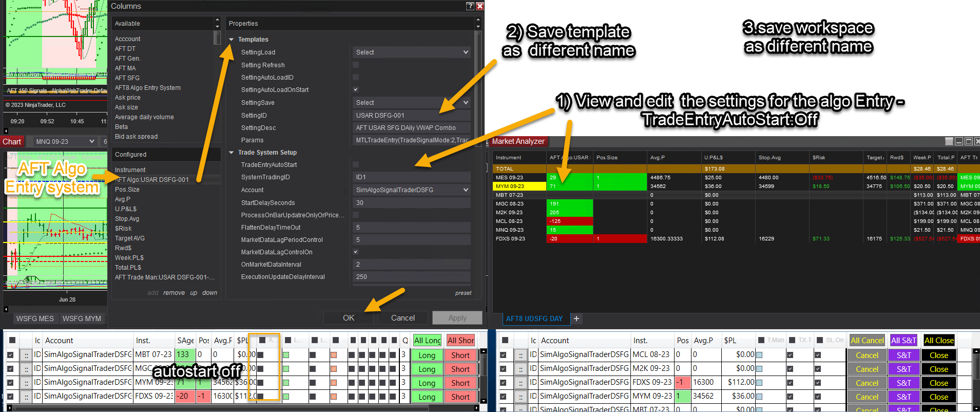
Task: Collapse the Templates section
Action: (232, 40)
